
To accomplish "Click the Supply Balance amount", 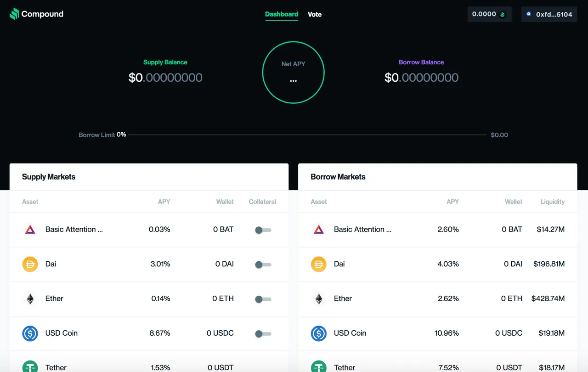I will pos(165,78).
